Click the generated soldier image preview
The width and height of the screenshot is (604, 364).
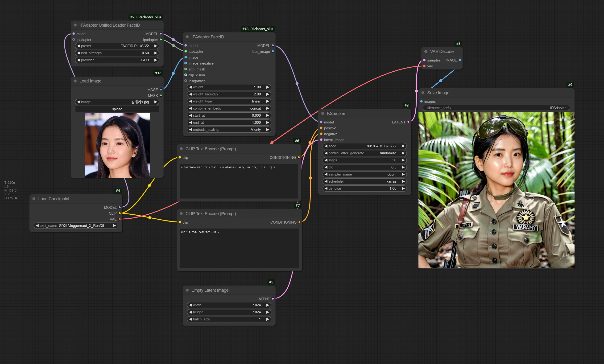pos(496,190)
